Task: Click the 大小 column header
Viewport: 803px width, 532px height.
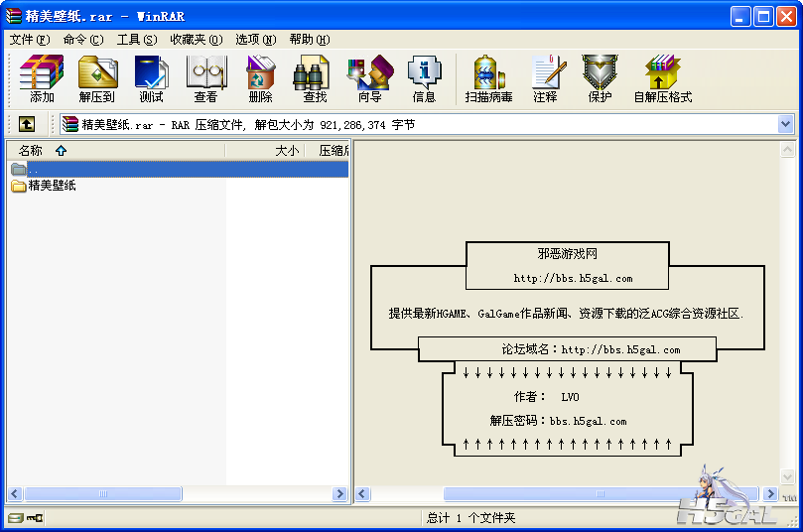Action: [x=286, y=151]
